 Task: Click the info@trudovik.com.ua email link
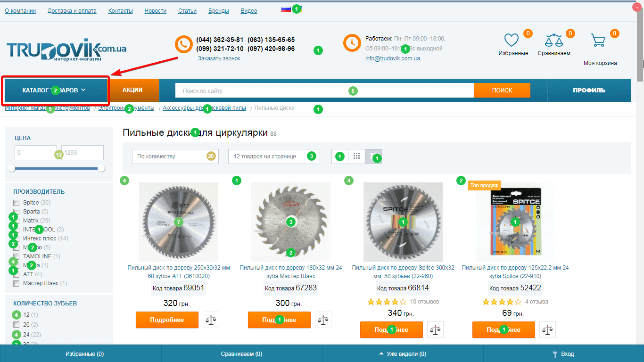pos(392,58)
